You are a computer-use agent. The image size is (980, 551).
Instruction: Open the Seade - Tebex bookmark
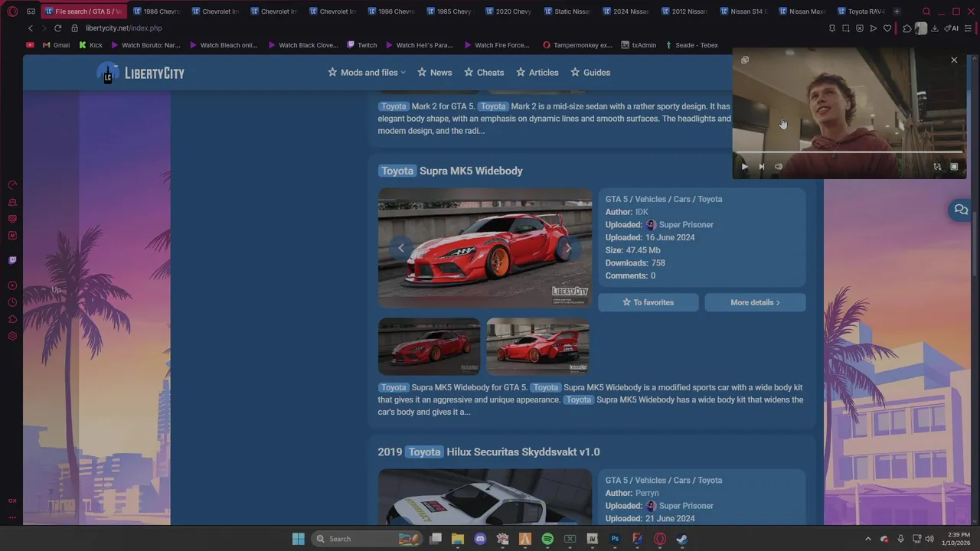tap(691, 45)
